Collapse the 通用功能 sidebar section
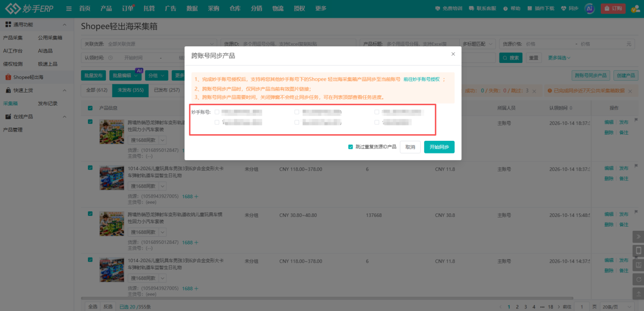The width and height of the screenshot is (644, 311). 64,25
